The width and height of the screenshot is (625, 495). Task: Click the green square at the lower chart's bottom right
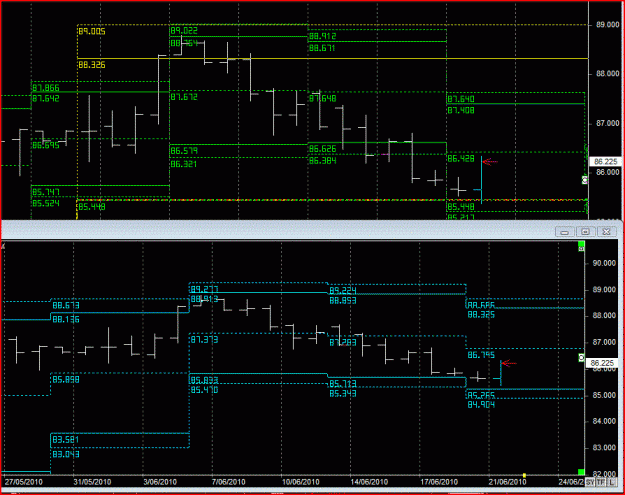581,472
